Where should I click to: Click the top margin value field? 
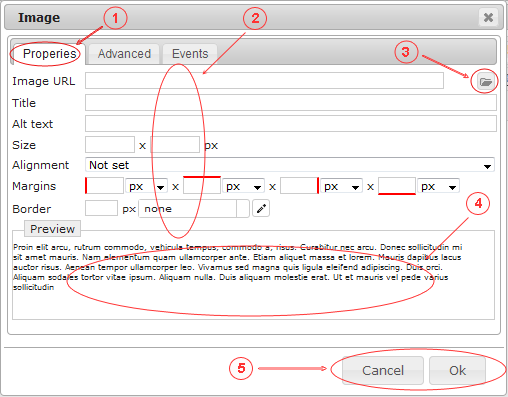202,185
